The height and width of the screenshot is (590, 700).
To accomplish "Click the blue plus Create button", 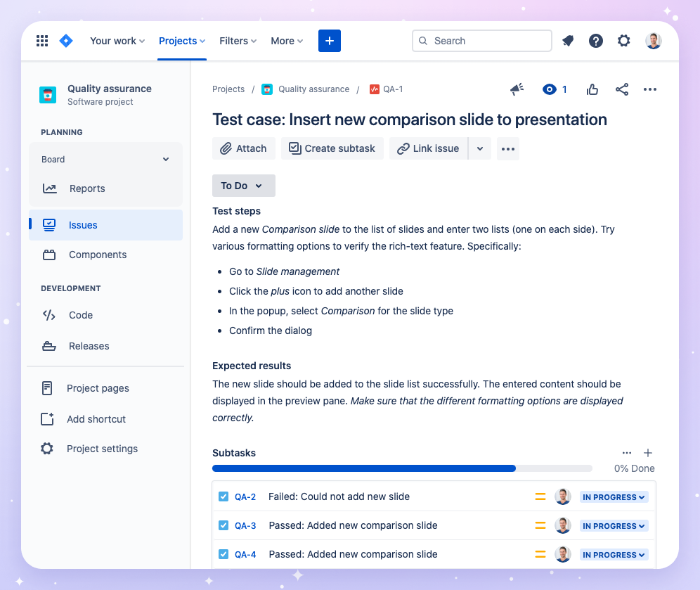I will 330,41.
